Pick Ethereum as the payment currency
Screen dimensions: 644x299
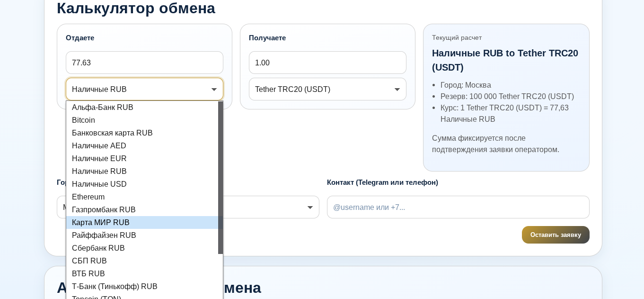tap(88, 197)
